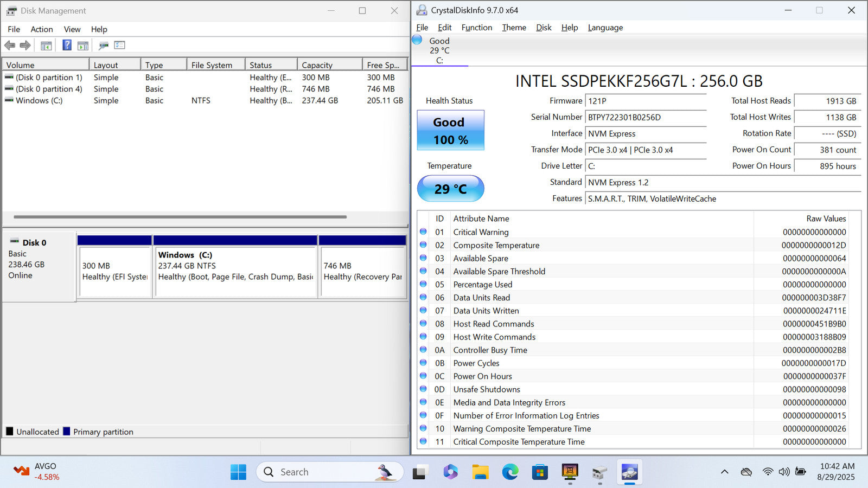The height and width of the screenshot is (488, 868).
Task: Click the black Unallocated legend swatch
Action: 10,431
